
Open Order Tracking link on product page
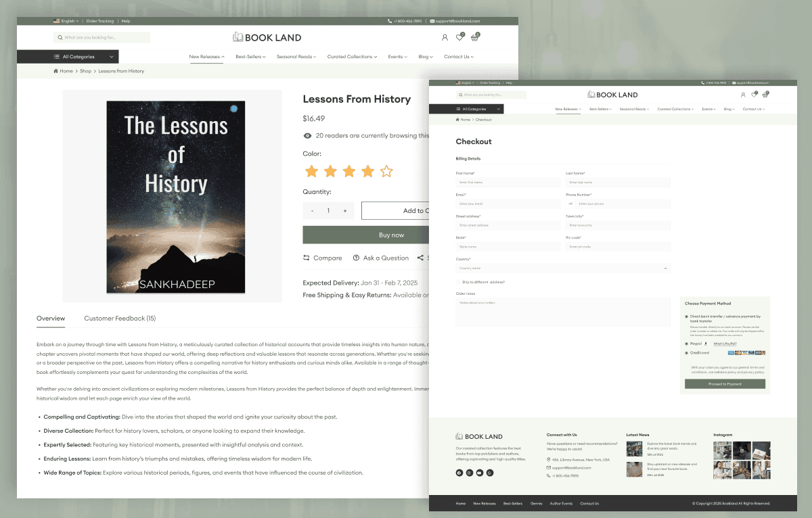[99, 21]
